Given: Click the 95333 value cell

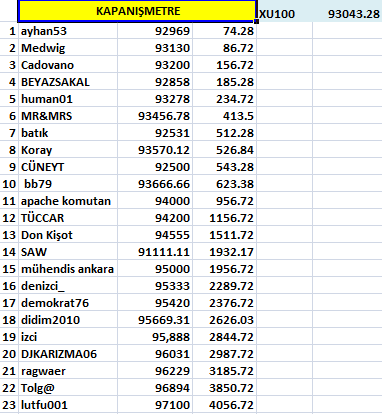Looking at the screenshot, I should (x=155, y=286).
